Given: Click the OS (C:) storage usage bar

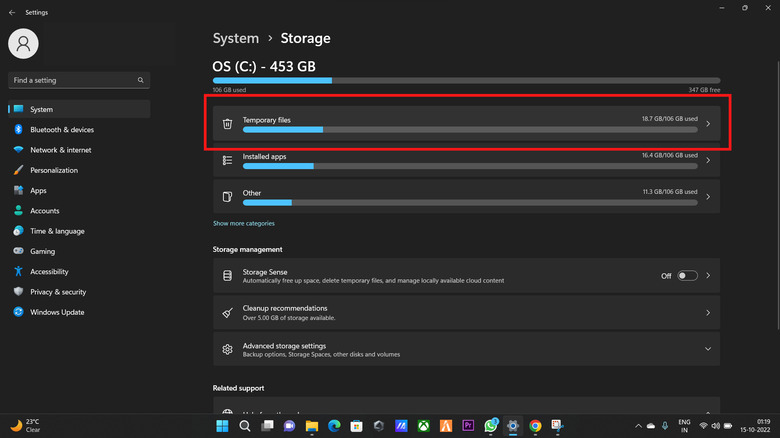Looking at the screenshot, I should [466, 80].
